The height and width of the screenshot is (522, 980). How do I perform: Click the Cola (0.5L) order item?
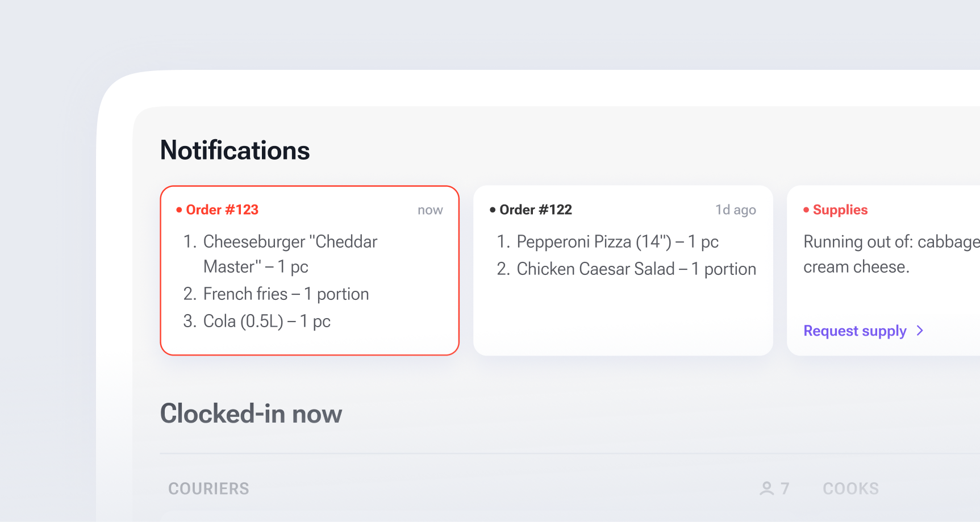pyautogui.click(x=266, y=321)
